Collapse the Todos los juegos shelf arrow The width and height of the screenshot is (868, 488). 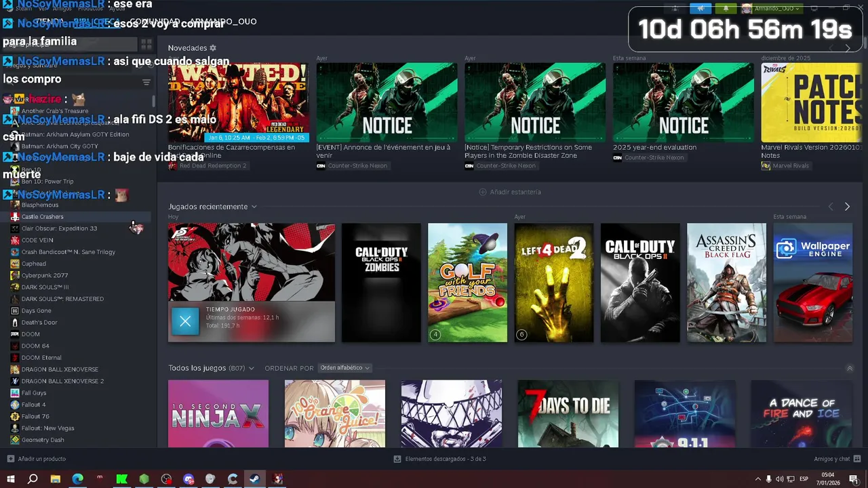850,368
